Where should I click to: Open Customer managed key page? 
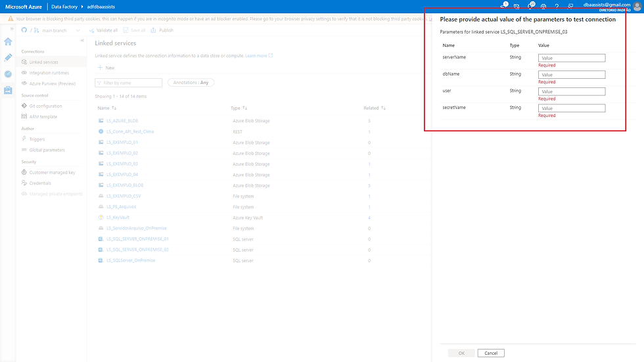(52, 172)
